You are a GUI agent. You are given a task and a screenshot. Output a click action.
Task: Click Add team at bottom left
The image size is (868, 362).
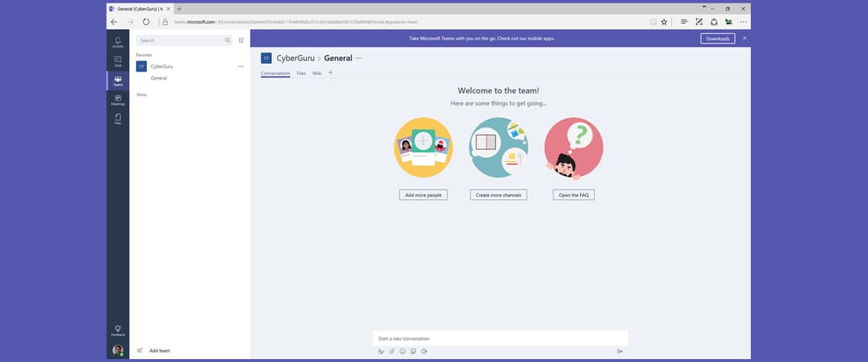[x=159, y=350]
